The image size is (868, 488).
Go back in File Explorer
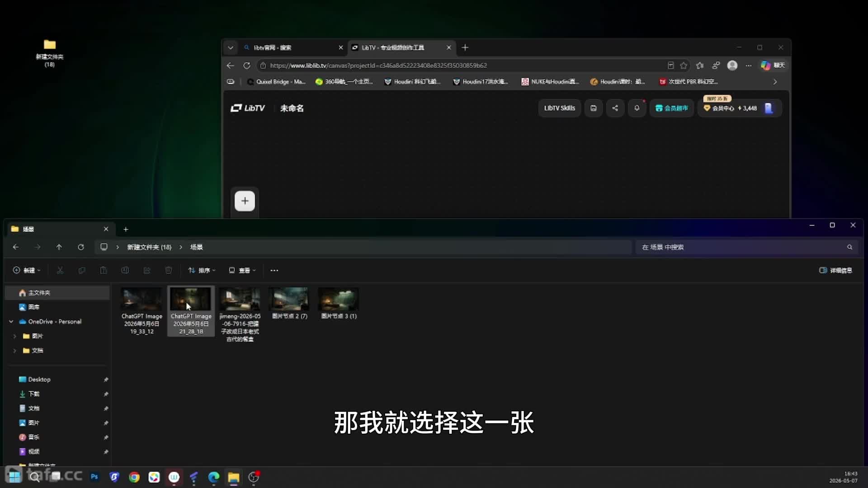tap(16, 247)
